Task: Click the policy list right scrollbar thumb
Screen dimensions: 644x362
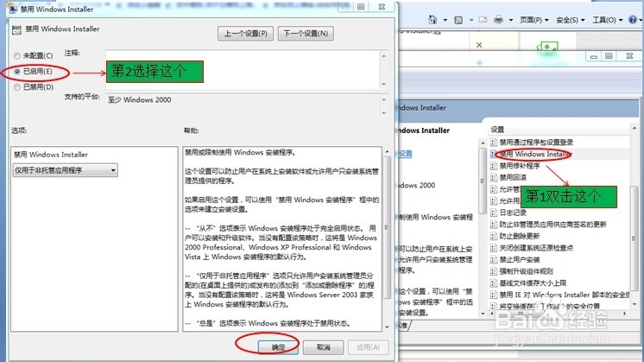Action: click(x=635, y=238)
